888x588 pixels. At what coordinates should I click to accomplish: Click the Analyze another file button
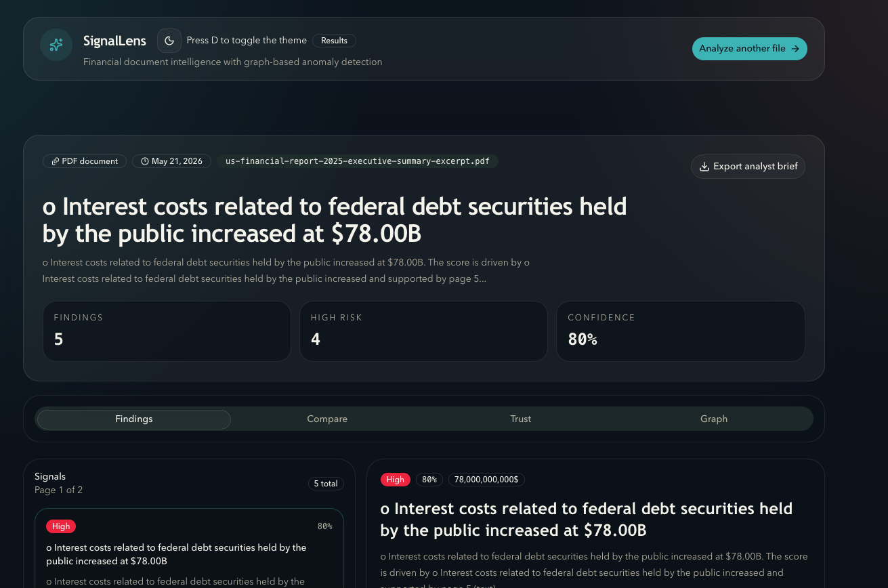749,49
